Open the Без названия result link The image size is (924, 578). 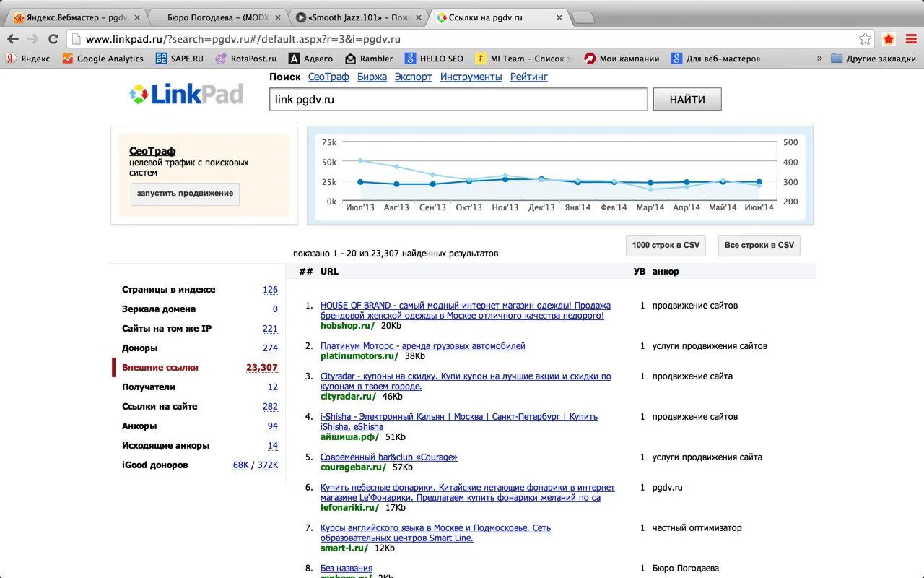tap(346, 569)
